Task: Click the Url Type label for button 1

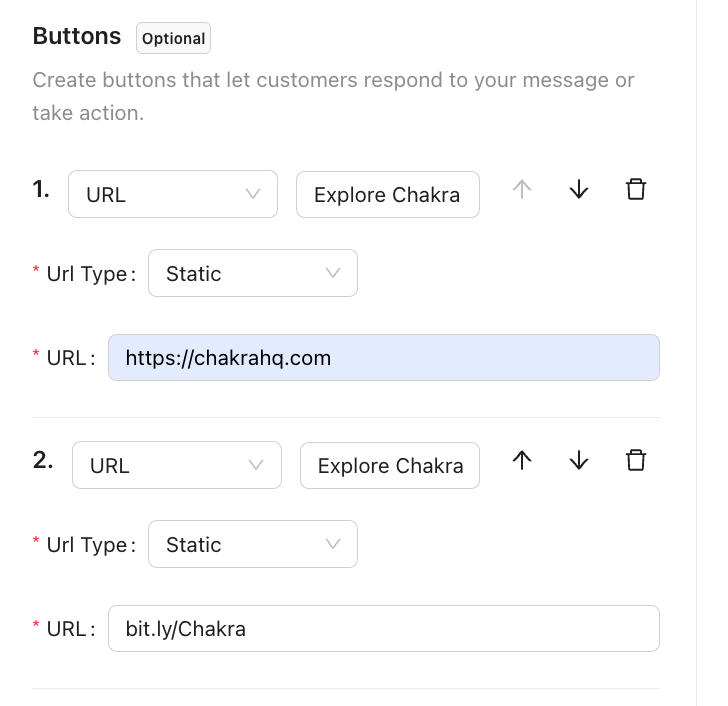Action: [x=87, y=274]
